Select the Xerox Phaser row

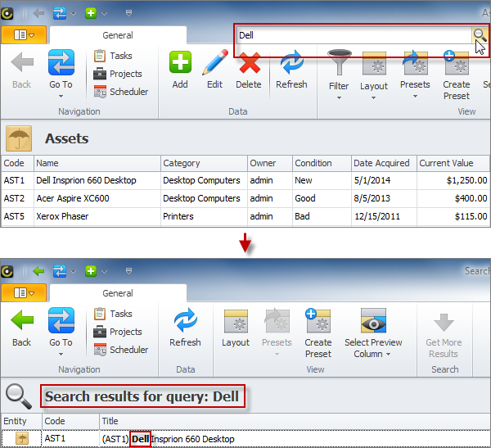(245, 216)
